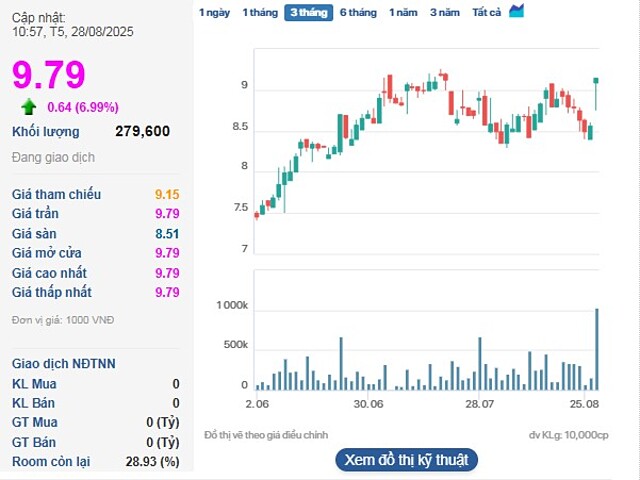
Task: Show the 6 tháng chart range
Action: 358,12
